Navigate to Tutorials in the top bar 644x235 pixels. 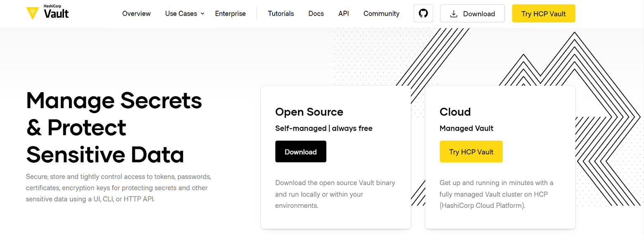click(281, 14)
